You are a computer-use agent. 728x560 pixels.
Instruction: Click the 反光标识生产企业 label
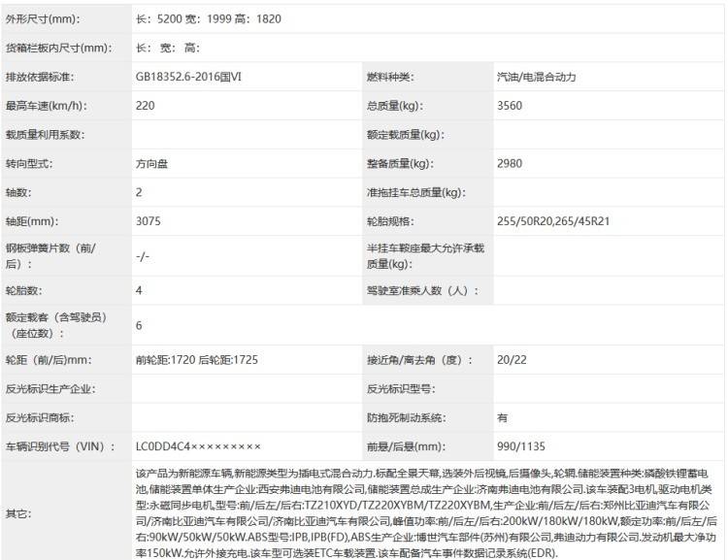pos(50,388)
